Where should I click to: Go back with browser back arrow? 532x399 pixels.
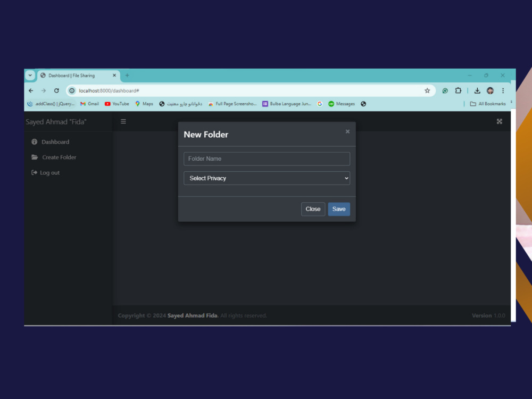click(x=31, y=90)
